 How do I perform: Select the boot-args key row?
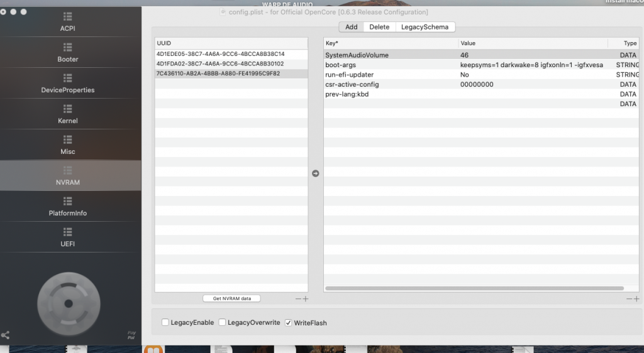(341, 65)
